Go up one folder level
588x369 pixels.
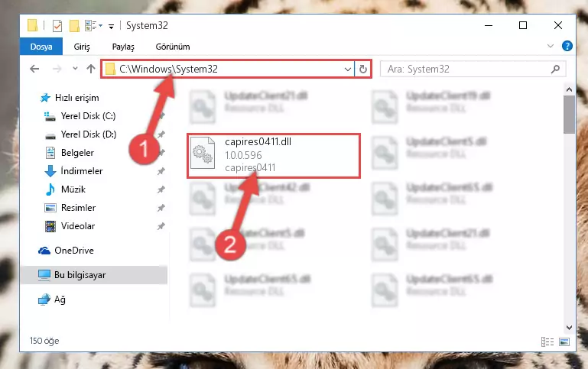91,69
